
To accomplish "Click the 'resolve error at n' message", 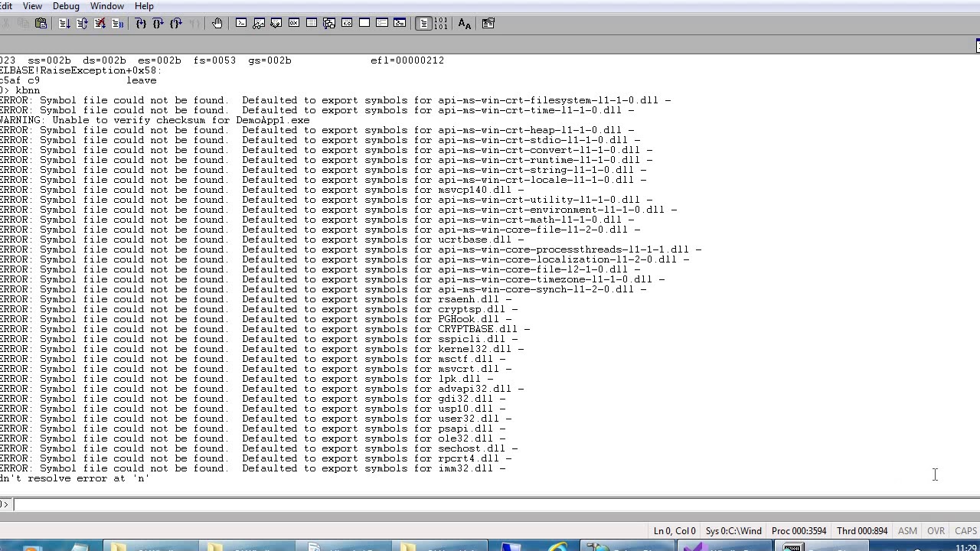I will point(74,478).
